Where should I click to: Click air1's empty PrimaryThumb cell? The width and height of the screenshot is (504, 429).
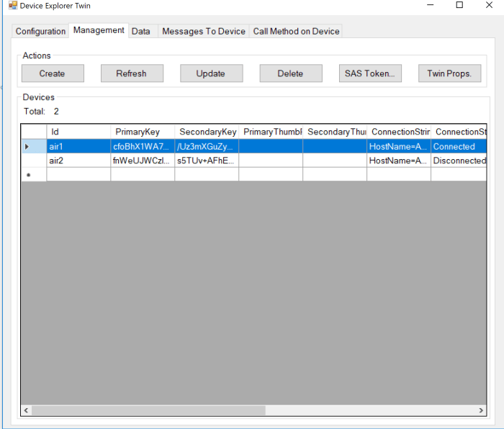(x=271, y=147)
